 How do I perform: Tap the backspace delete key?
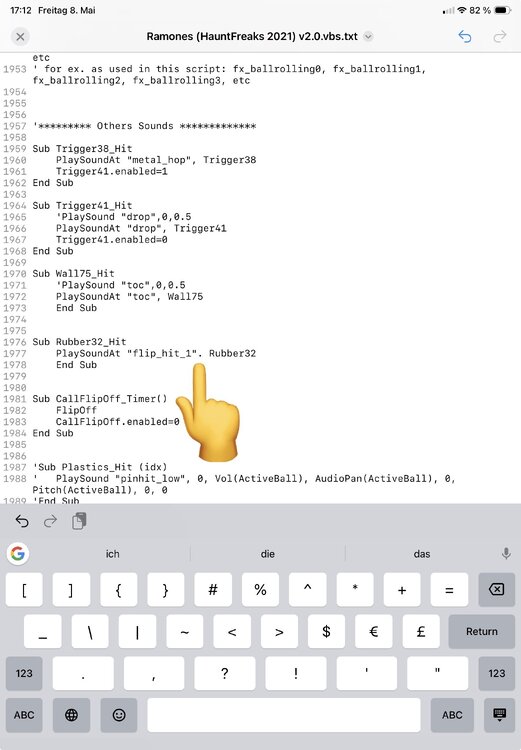(497, 590)
